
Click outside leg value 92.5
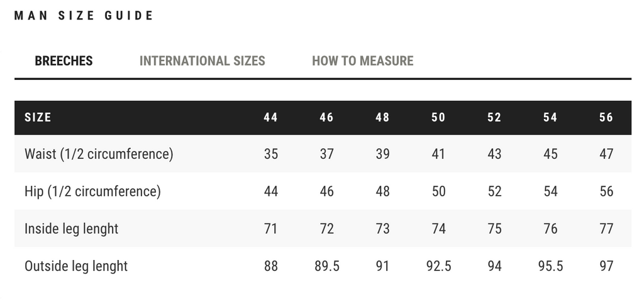438,266
